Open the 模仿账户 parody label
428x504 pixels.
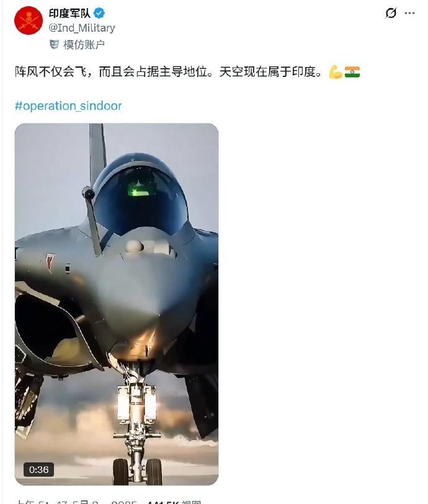click(84, 45)
